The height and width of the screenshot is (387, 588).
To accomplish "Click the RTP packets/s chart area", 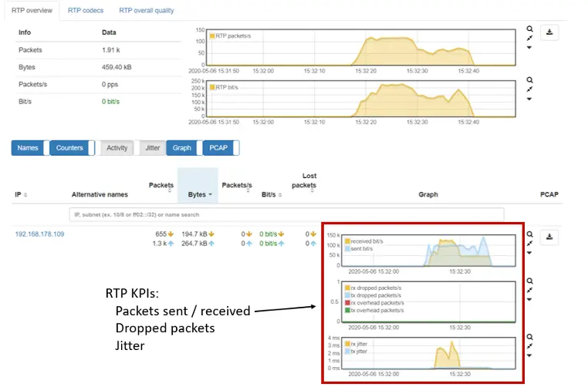I will [361, 47].
